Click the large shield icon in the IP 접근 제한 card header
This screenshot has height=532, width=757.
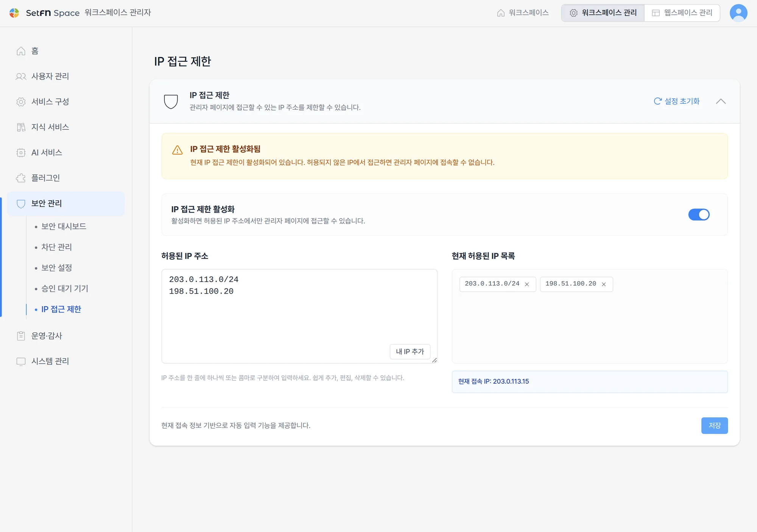pyautogui.click(x=171, y=101)
